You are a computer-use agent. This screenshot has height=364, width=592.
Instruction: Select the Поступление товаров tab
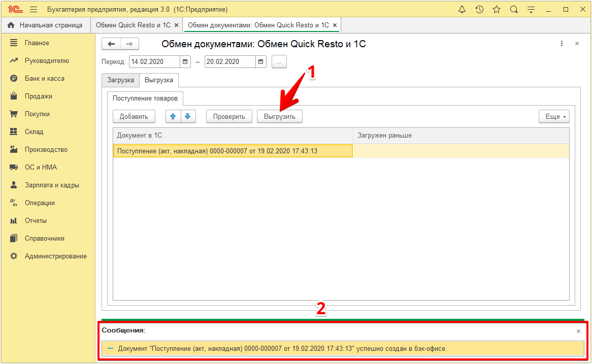[145, 98]
